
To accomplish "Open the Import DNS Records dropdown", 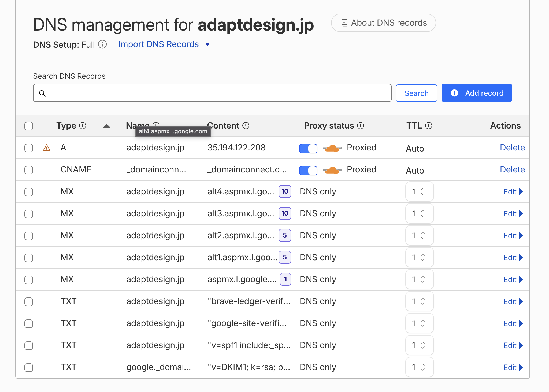I will click(164, 44).
